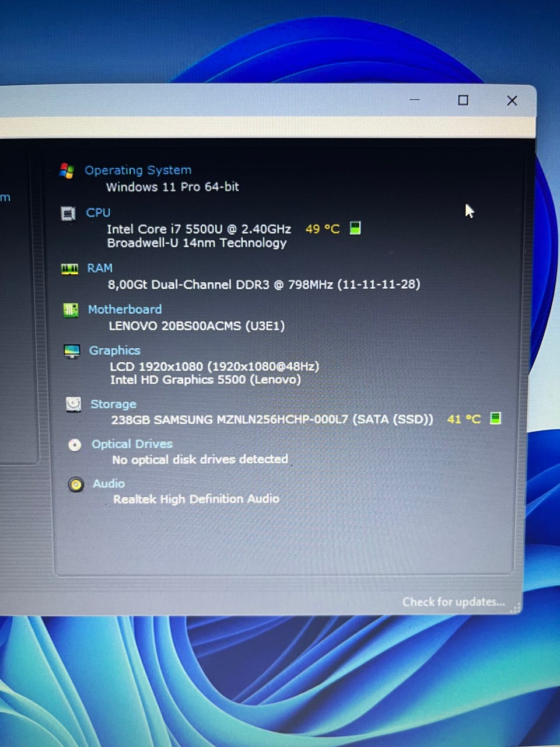Open the Storage section link
Image resolution: width=560 pixels, height=747 pixels.
pos(113,404)
